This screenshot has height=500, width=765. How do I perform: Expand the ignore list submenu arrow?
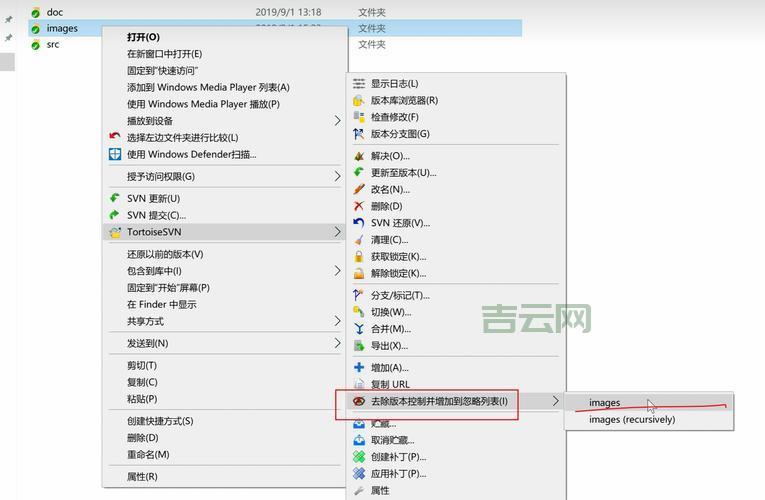(x=555, y=401)
